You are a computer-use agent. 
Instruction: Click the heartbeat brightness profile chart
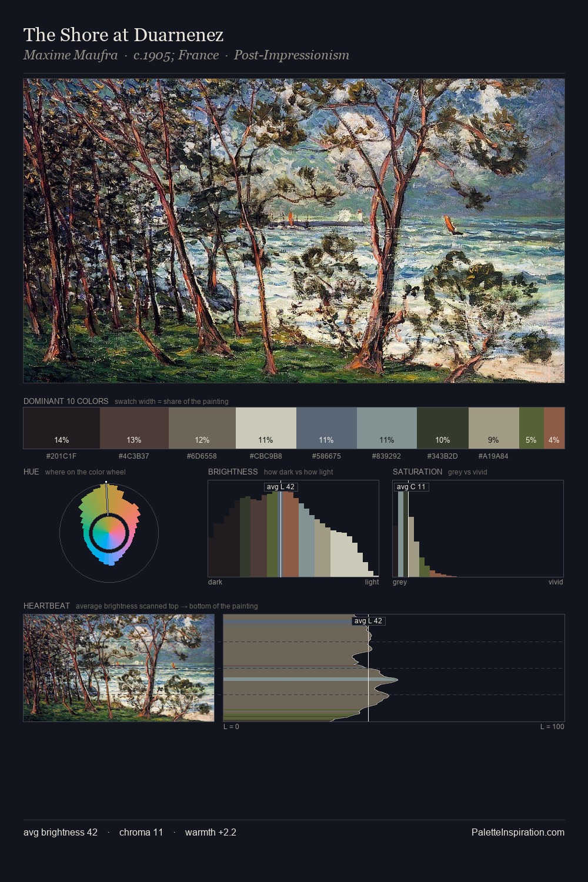[394, 668]
